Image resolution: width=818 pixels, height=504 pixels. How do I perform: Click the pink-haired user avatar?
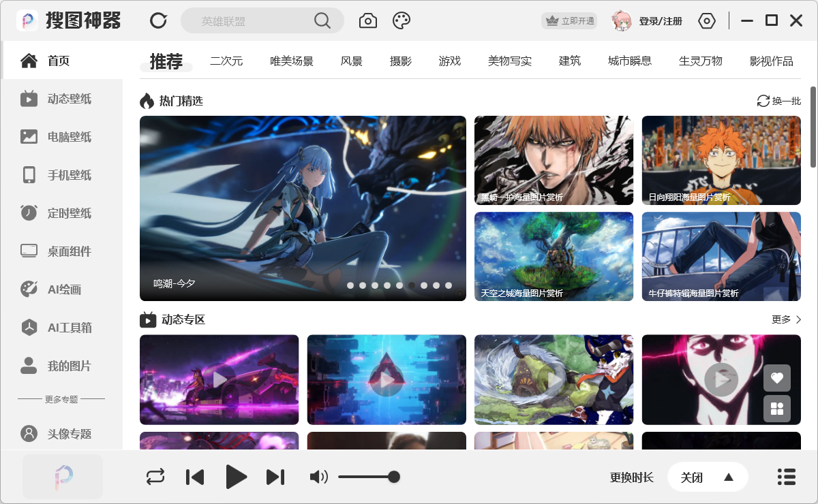pyautogui.click(x=622, y=20)
